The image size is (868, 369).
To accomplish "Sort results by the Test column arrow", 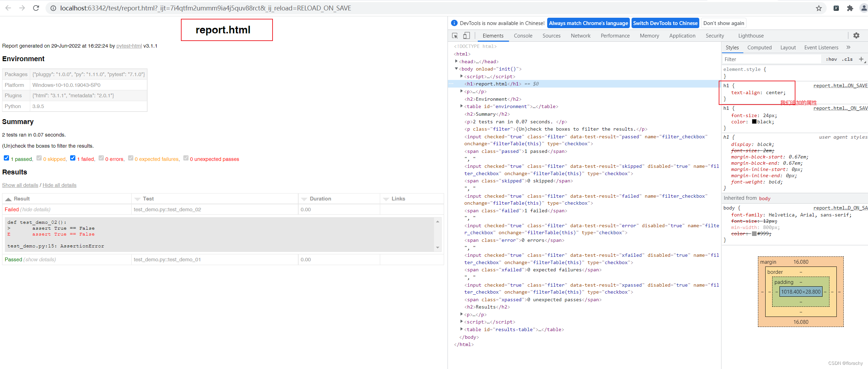I will click(x=137, y=199).
